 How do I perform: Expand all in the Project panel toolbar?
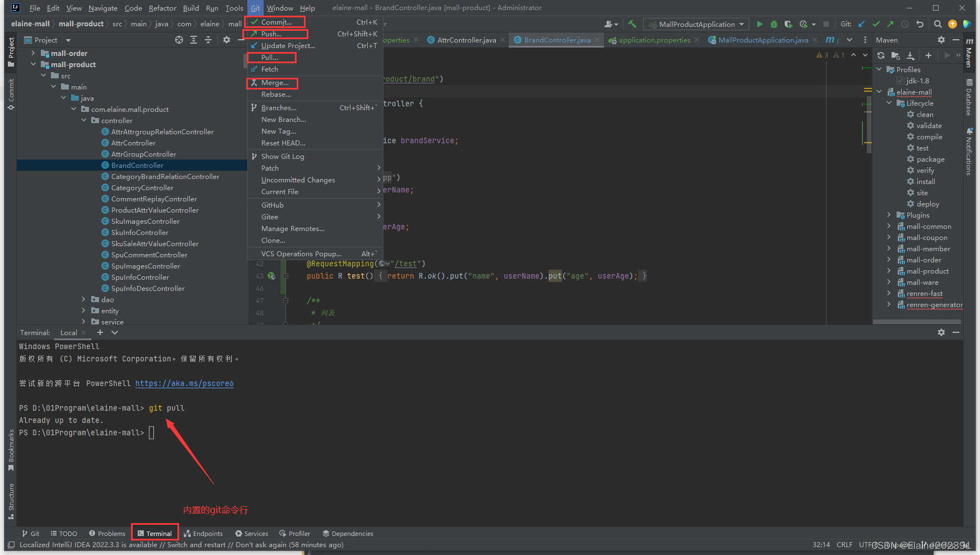(x=194, y=40)
